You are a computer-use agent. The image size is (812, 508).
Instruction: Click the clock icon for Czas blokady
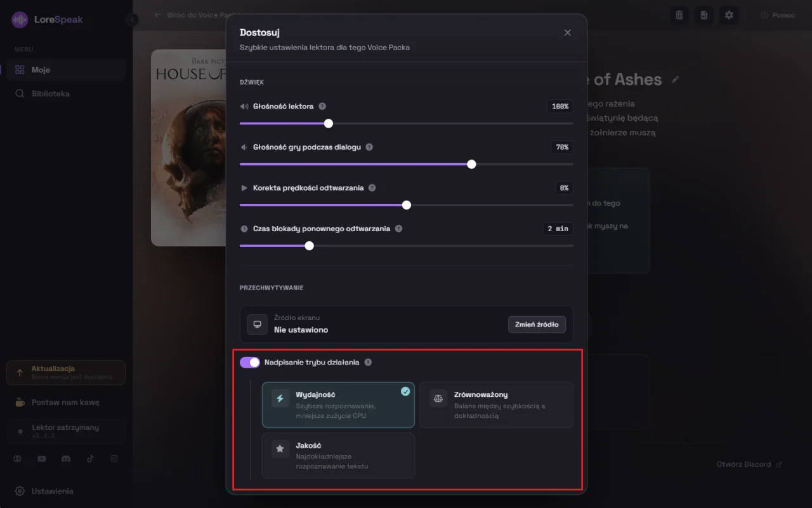tap(244, 229)
